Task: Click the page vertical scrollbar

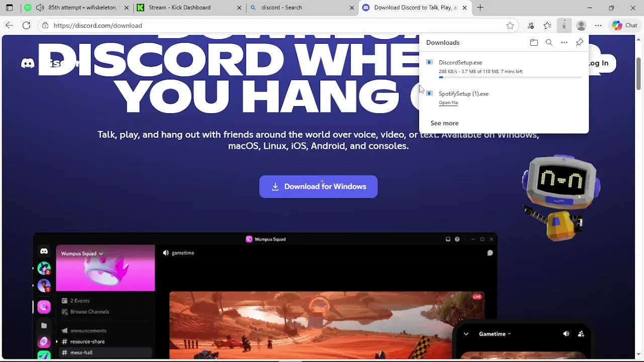Action: pyautogui.click(x=639, y=74)
